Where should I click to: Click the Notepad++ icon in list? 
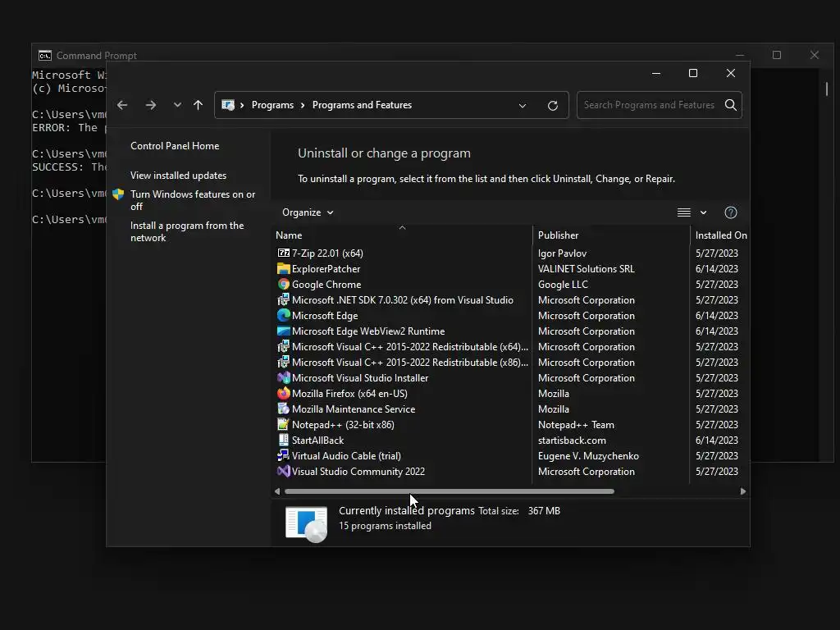tap(283, 424)
